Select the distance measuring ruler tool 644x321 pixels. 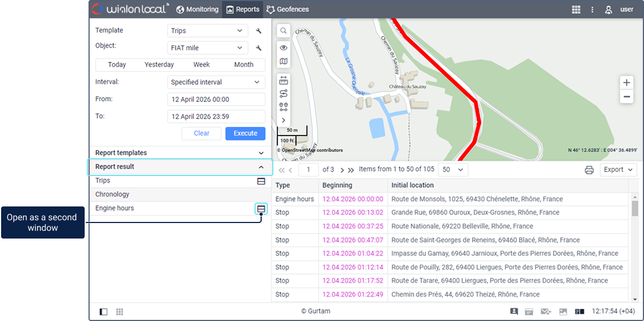coord(283,80)
